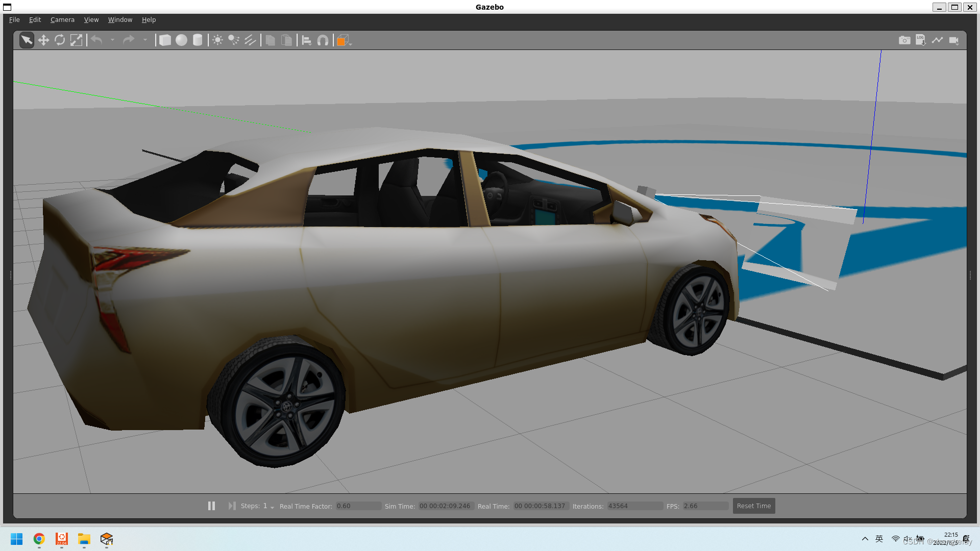Insert a cylinder shape
The image size is (980, 551).
click(x=198, y=40)
